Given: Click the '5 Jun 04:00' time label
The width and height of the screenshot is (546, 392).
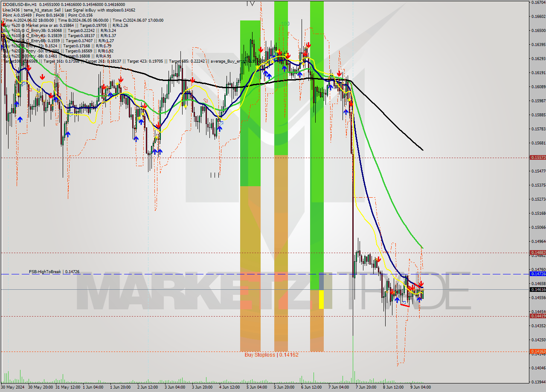Looking at the screenshot, I should [256, 387].
